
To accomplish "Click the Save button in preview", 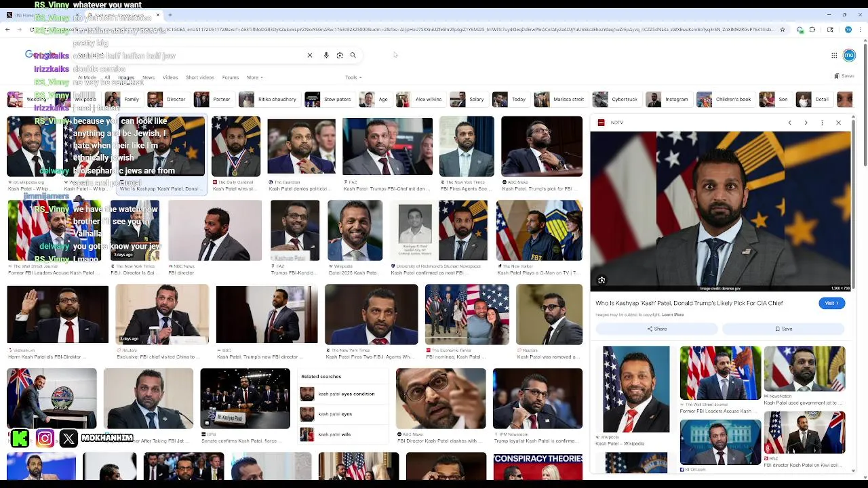I will [783, 329].
